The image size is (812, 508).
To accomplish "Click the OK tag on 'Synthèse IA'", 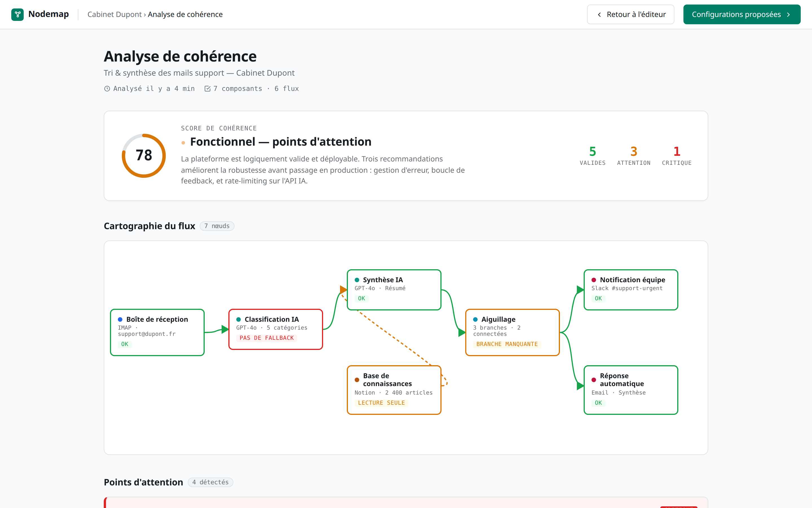I will (x=361, y=298).
